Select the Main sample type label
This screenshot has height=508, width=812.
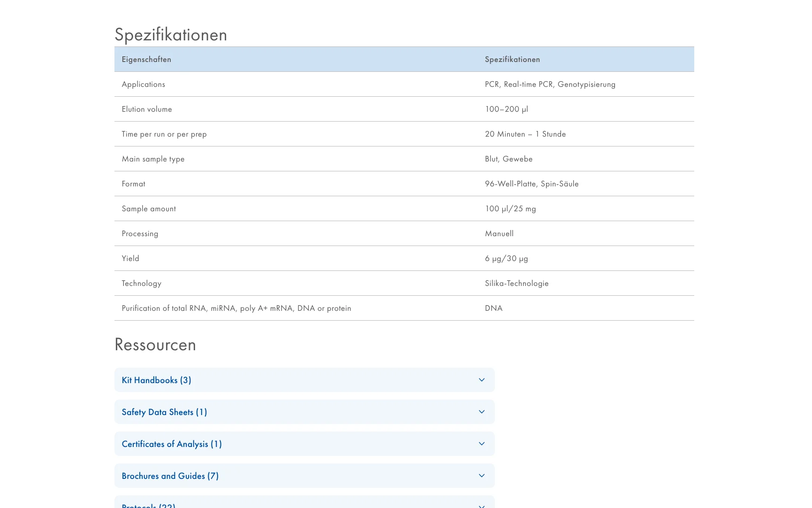coord(153,159)
